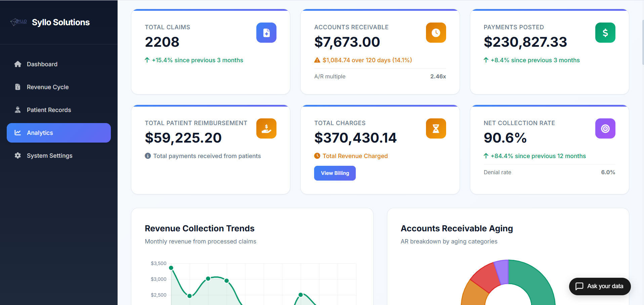
Task: Click the page vertical scrollbar
Action: 643,42
